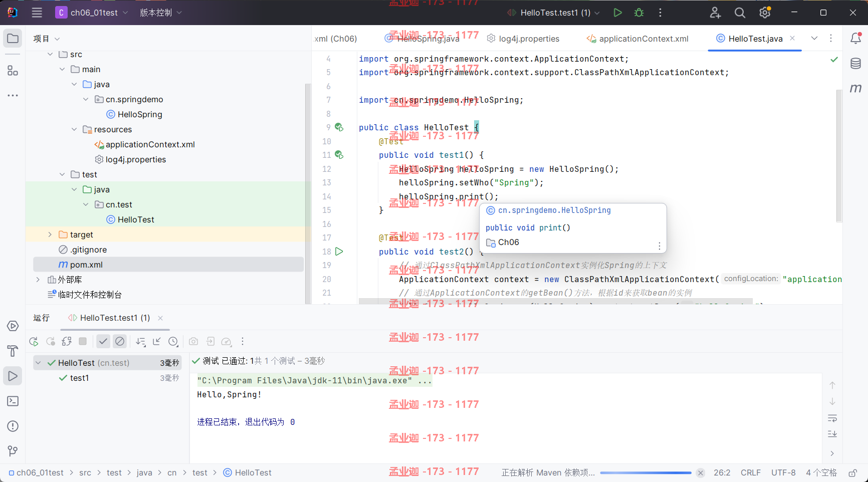Open the ch06_01test project dropdown

click(92, 13)
